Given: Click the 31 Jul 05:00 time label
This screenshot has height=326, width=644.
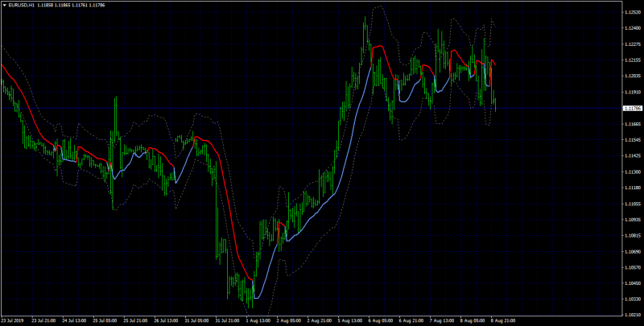Looking at the screenshot, I should [x=196, y=320].
